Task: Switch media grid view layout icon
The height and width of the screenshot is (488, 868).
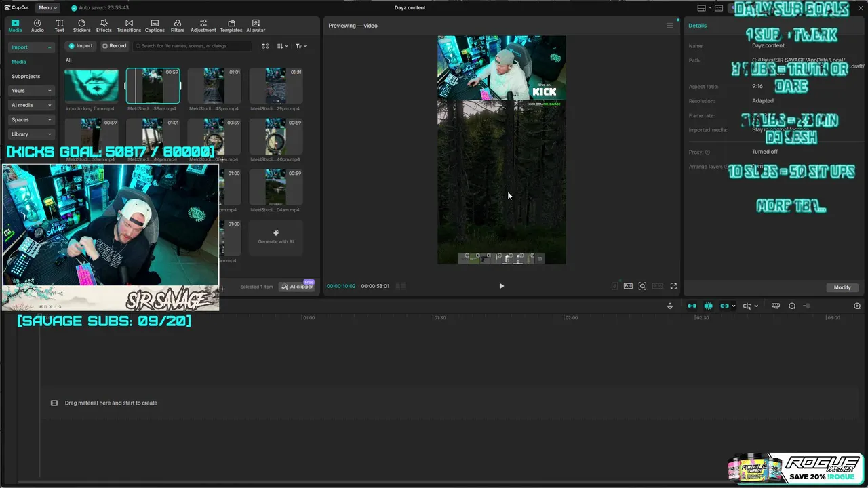Action: point(265,46)
